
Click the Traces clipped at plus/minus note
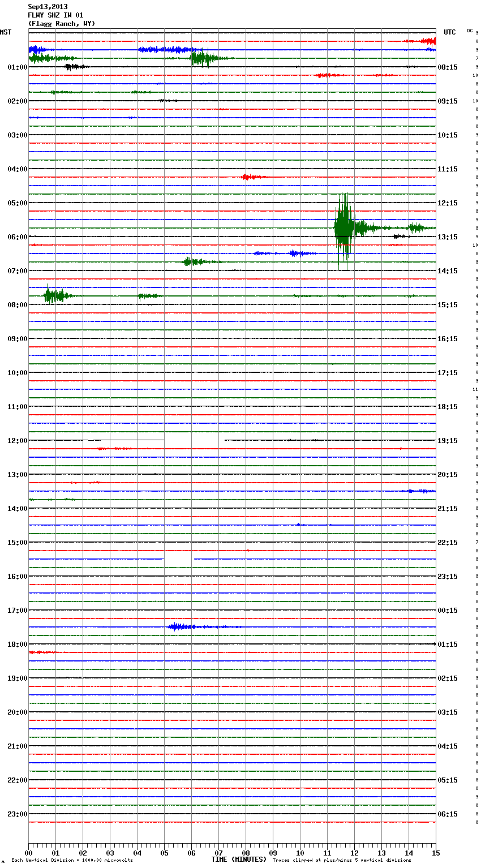[x=342, y=861]
